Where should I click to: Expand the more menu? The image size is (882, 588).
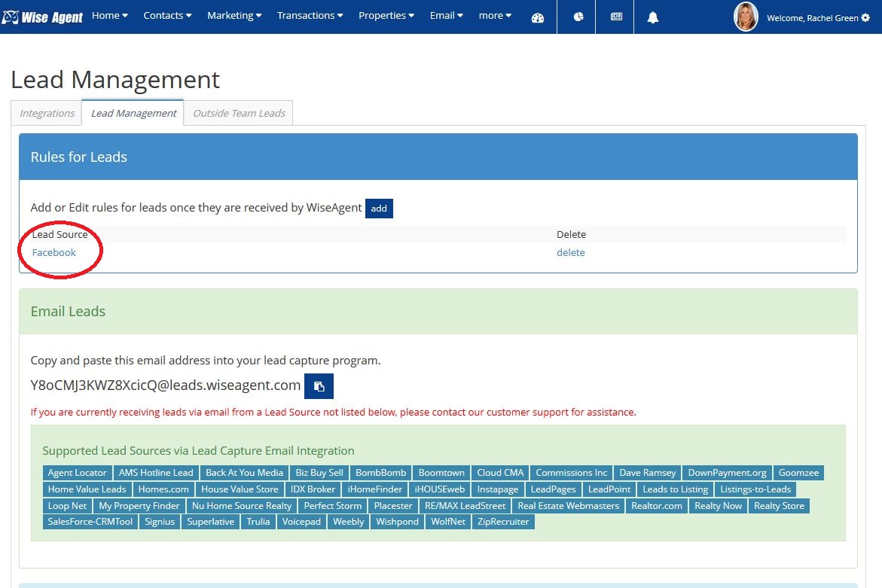495,16
